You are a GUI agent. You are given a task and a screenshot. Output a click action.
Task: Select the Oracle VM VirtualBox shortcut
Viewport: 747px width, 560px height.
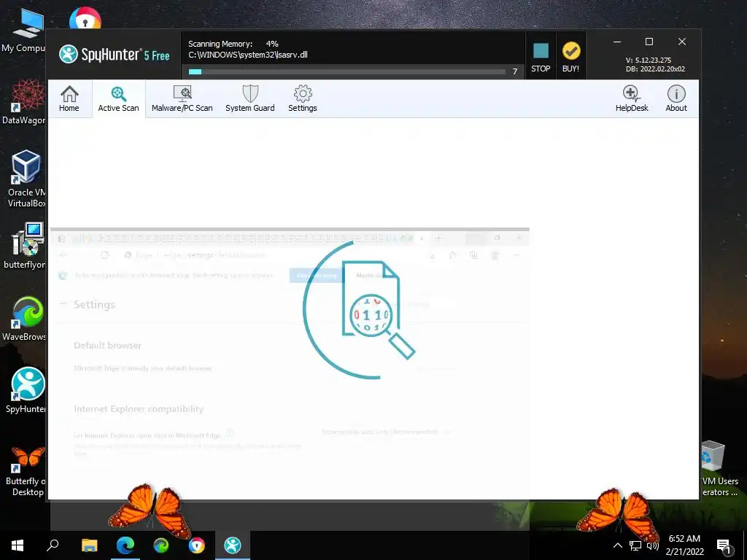coord(26,179)
